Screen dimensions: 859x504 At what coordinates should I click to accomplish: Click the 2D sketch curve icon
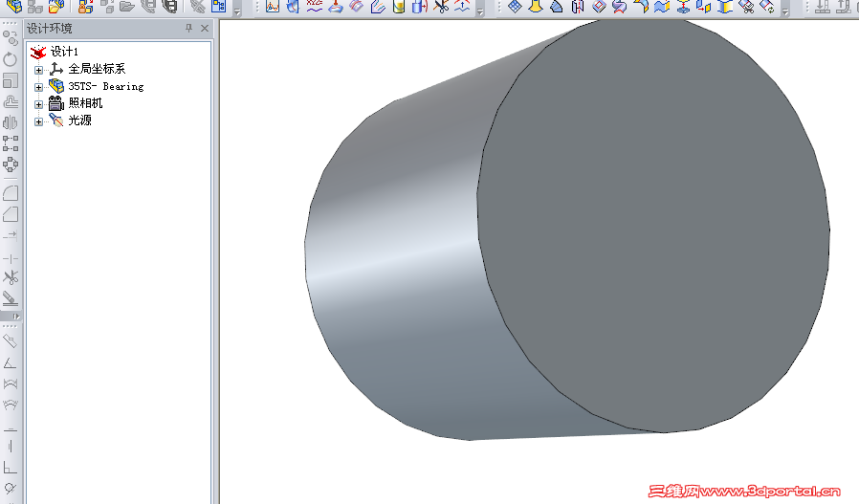pos(273,6)
